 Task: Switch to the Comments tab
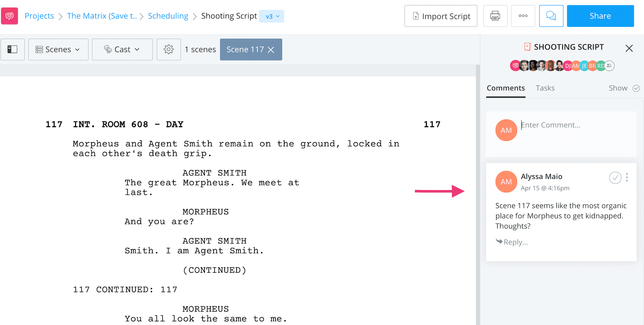(506, 88)
